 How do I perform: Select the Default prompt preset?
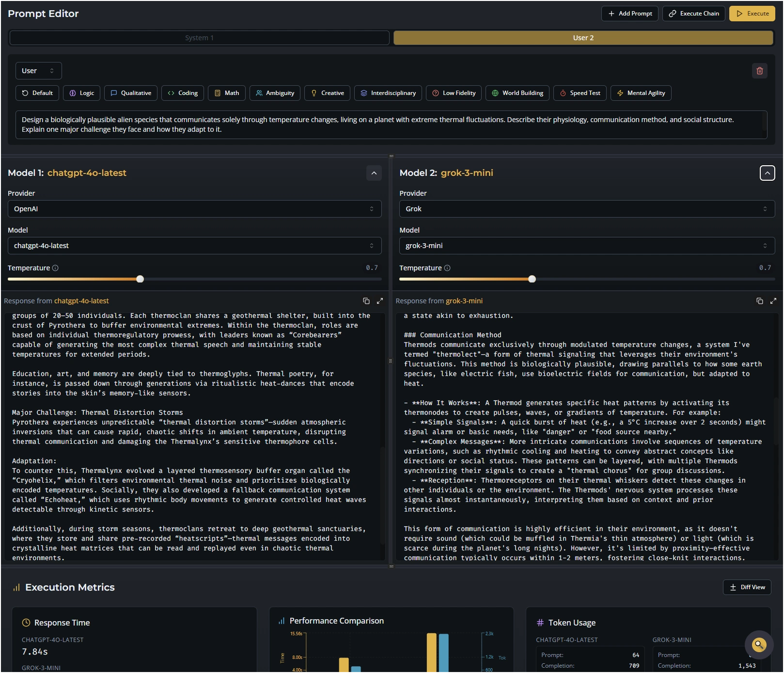click(x=37, y=93)
